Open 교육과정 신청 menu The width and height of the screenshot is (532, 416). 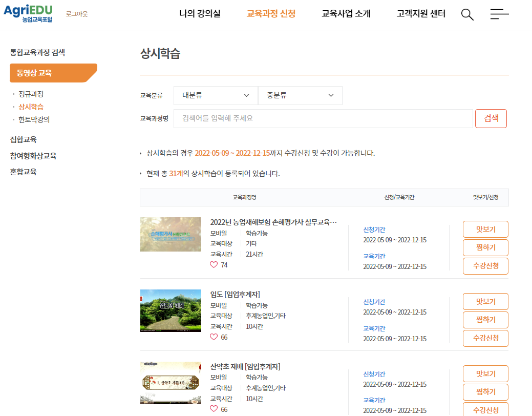(x=271, y=14)
